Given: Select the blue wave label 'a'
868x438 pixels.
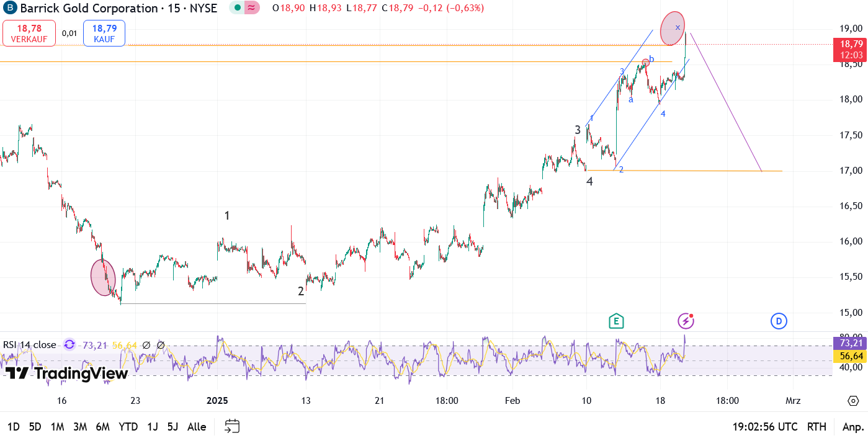Looking at the screenshot, I should click(x=631, y=99).
